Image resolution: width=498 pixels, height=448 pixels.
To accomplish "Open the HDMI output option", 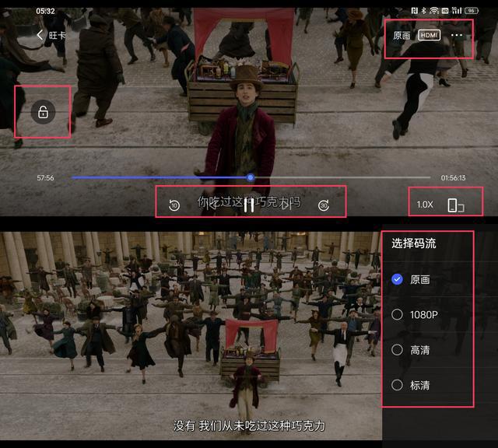I will coord(429,35).
